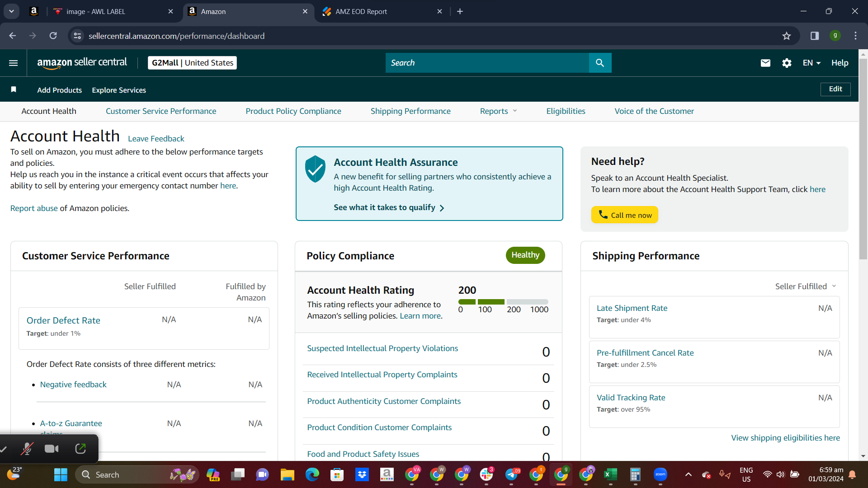868x488 pixels.
Task: Open Suspected Intellectual Property Violations
Action: tap(382, 348)
